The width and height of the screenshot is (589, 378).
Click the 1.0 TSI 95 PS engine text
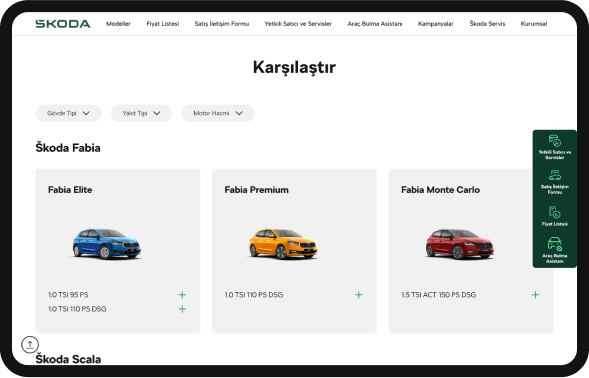tap(68, 295)
